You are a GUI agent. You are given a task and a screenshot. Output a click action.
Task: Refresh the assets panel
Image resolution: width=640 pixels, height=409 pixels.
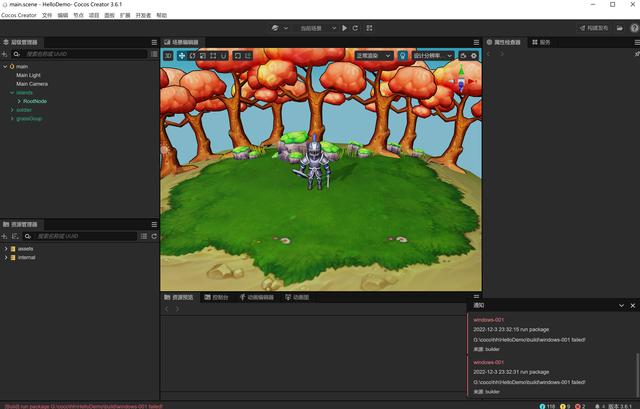[154, 236]
